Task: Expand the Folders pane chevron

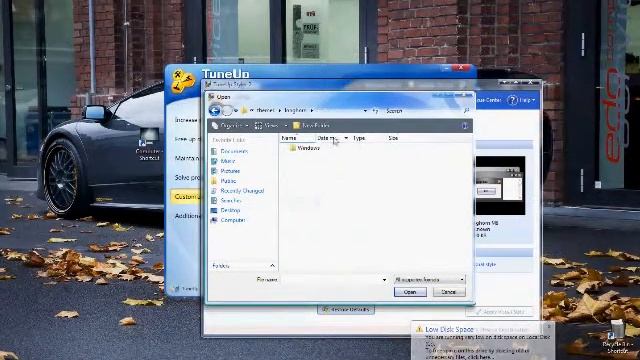Action: pos(272,266)
